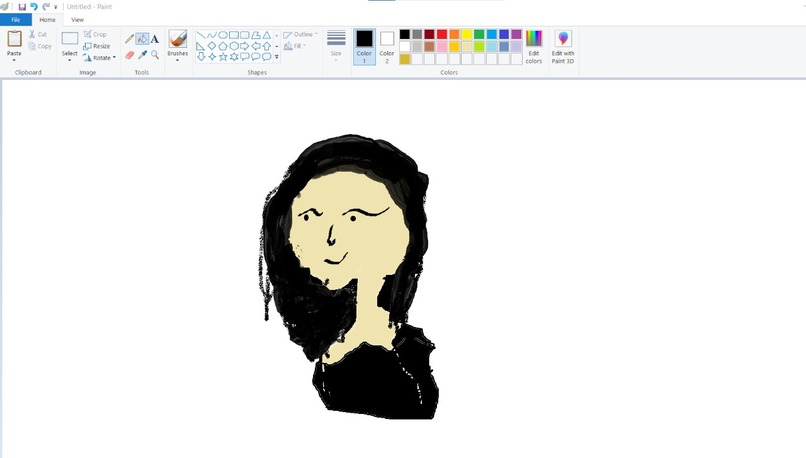Open the File menu
The width and height of the screenshot is (806, 458).
tap(16, 20)
